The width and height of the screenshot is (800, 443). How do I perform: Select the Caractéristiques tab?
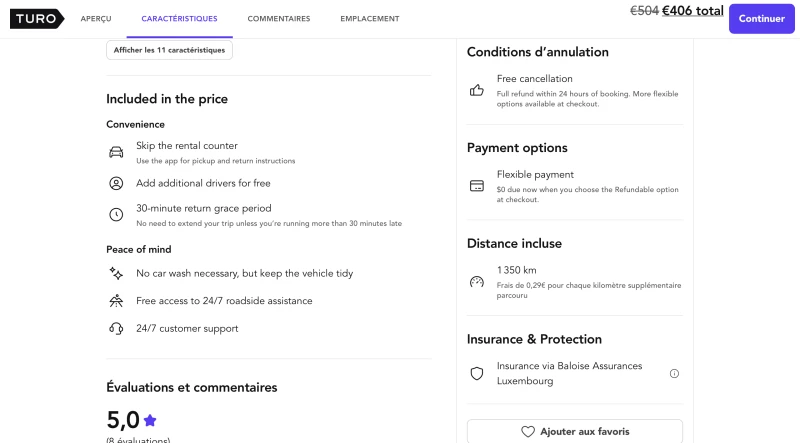point(180,19)
